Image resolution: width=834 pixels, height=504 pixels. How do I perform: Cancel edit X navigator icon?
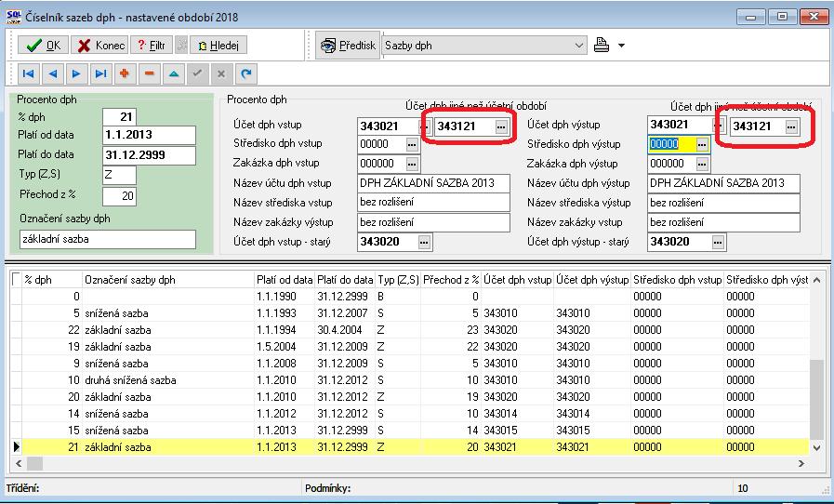coord(221,73)
